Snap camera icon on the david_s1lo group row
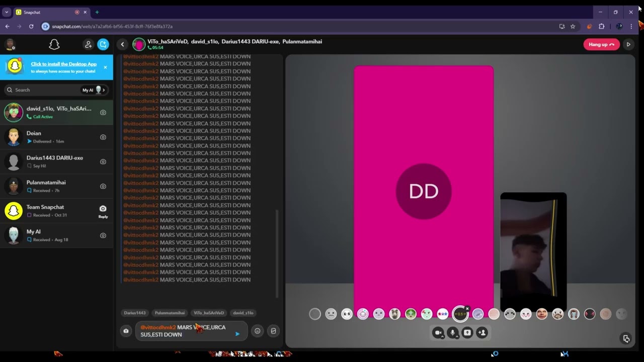The height and width of the screenshot is (362, 644). [103, 113]
